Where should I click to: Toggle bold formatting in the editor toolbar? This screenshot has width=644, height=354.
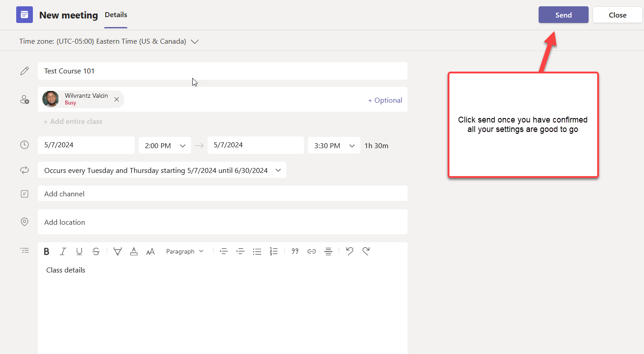click(x=46, y=251)
